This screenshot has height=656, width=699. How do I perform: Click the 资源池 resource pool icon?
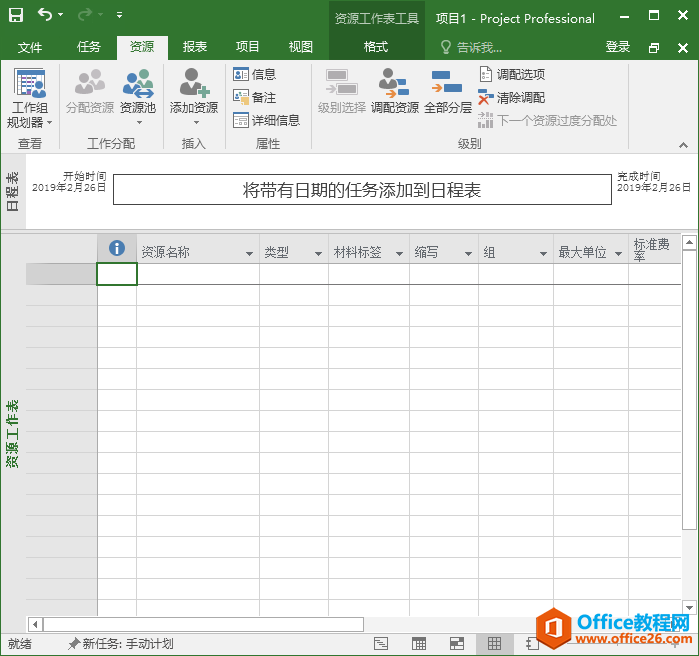[137, 85]
